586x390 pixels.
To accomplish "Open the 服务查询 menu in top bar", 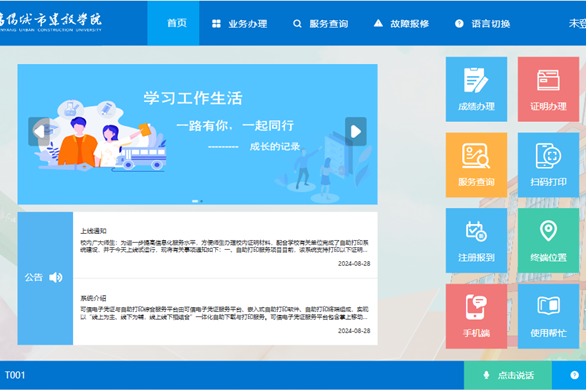I will pyautogui.click(x=321, y=24).
